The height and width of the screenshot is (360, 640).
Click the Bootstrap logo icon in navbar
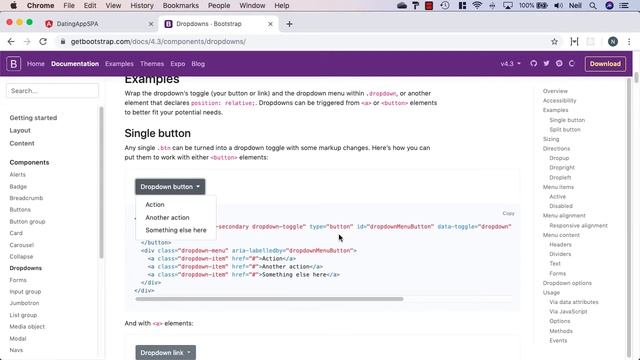[13, 64]
